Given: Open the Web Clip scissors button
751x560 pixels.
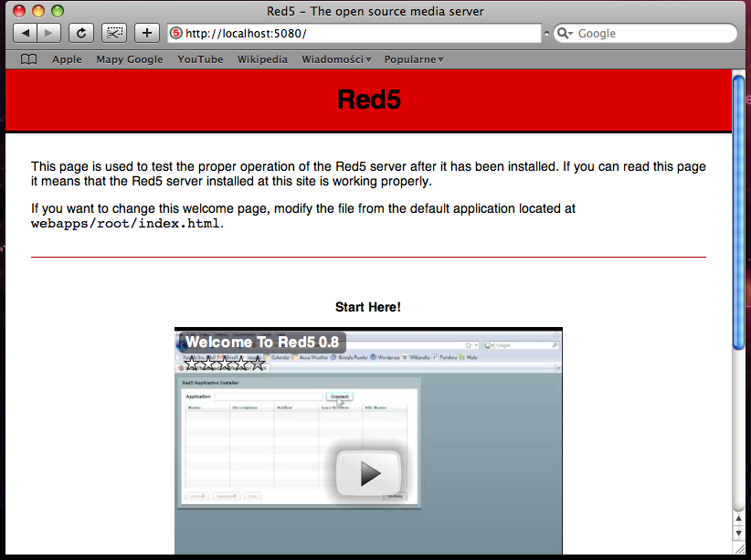Looking at the screenshot, I should tap(114, 33).
